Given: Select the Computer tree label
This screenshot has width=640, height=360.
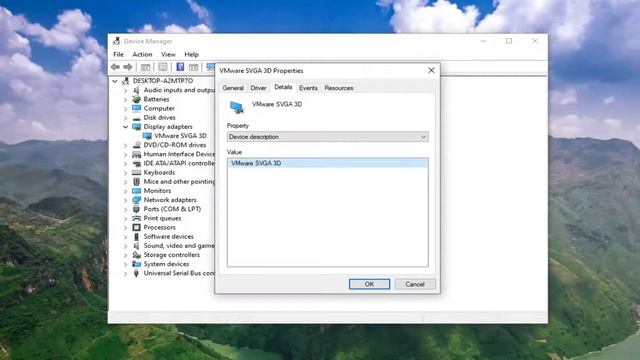Looking at the screenshot, I should tap(159, 108).
